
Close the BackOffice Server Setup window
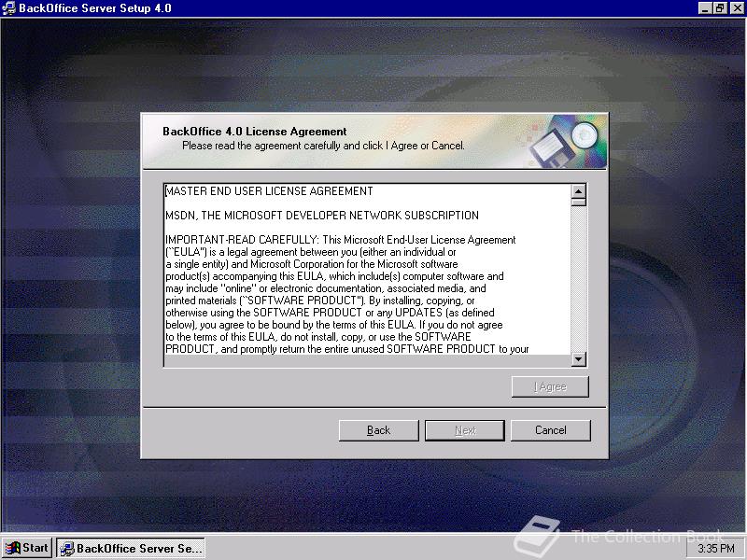coord(736,8)
